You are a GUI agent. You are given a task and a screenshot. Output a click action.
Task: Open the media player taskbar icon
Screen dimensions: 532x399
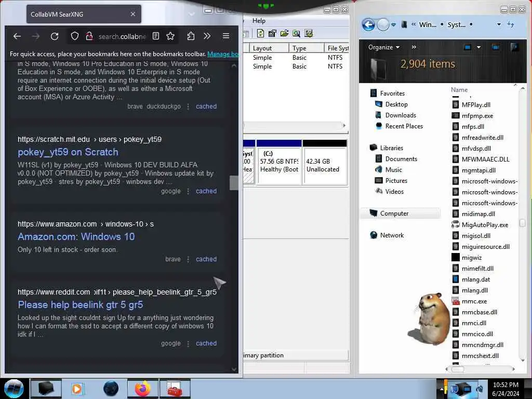(x=77, y=389)
